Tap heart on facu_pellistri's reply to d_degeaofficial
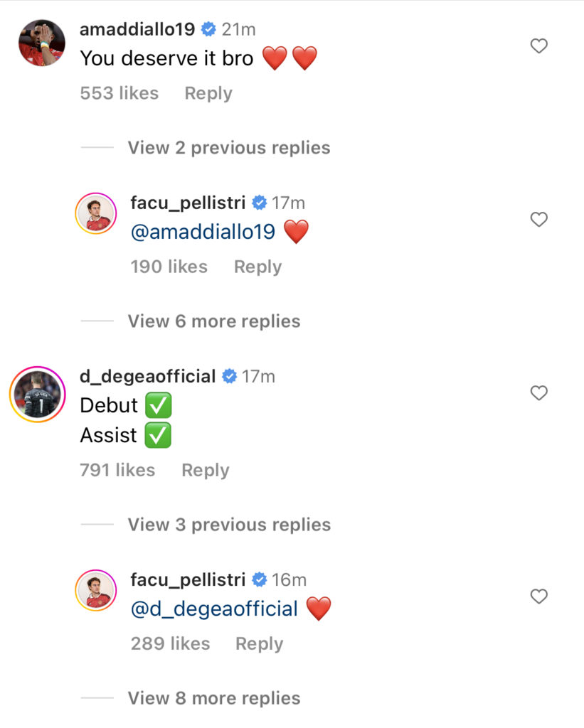 coord(539,596)
